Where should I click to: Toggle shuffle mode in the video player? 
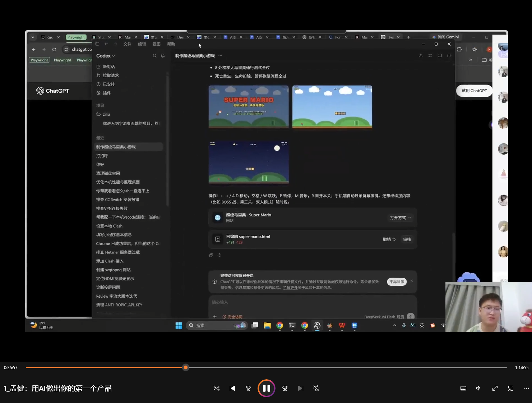pos(217,388)
